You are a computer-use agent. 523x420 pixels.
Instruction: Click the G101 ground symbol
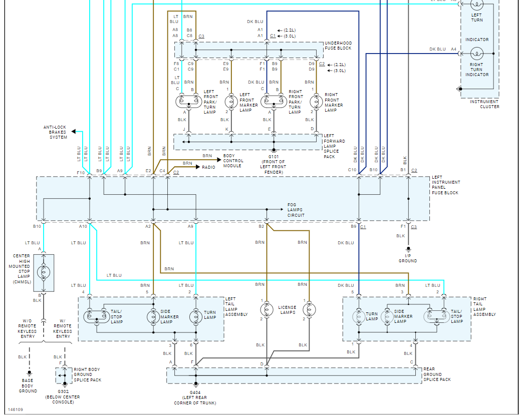tap(274, 151)
